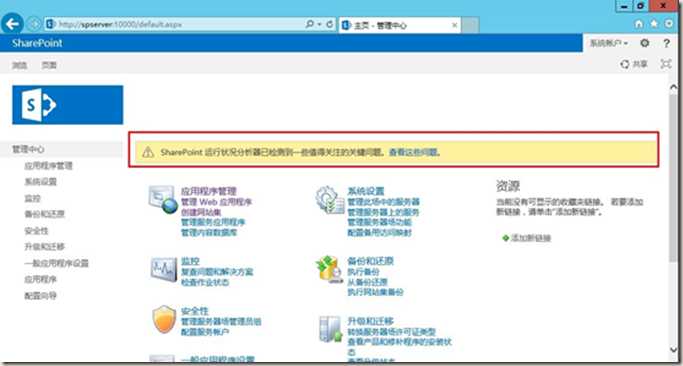The height and width of the screenshot is (366, 683).
Task: Open 安全性 in left navigation
Action: [x=37, y=231]
